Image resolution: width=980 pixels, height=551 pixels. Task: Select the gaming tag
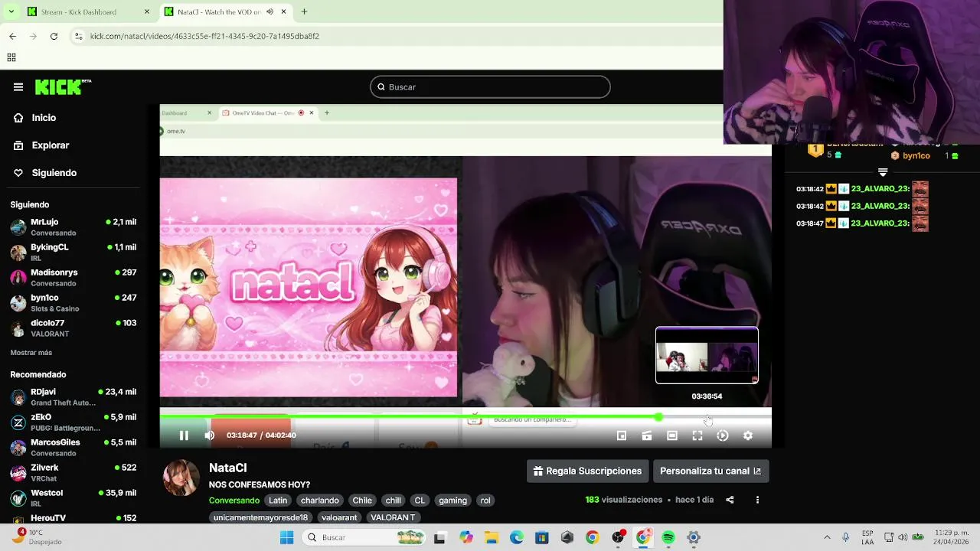click(452, 500)
